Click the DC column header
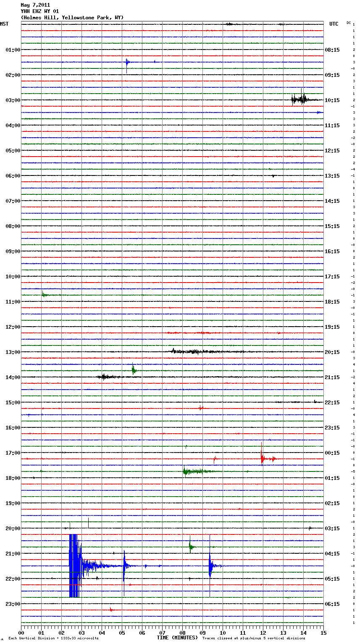The width and height of the screenshot is (357, 644). point(349,23)
